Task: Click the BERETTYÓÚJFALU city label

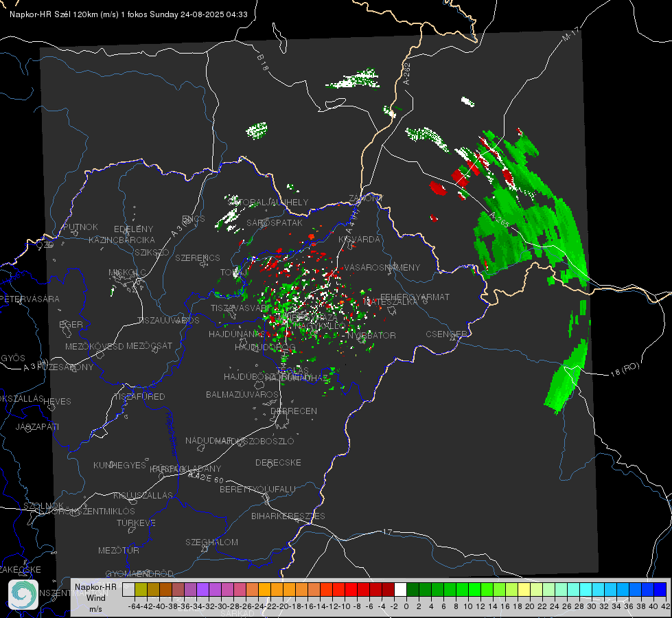Action: 257,490
